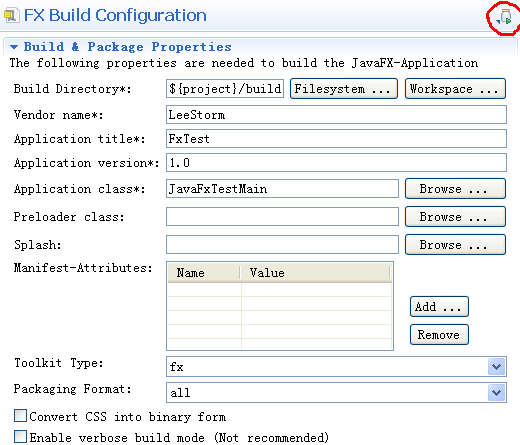Click the Filesystem ... button
Screen dimensions: 520x445
[x=344, y=89]
